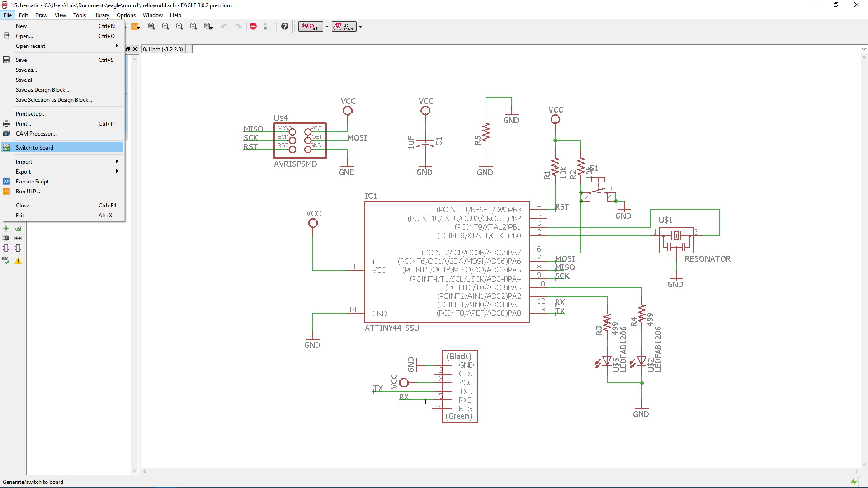868x488 pixels.
Task: Click the Zoom in magnifier icon
Action: pos(165,26)
